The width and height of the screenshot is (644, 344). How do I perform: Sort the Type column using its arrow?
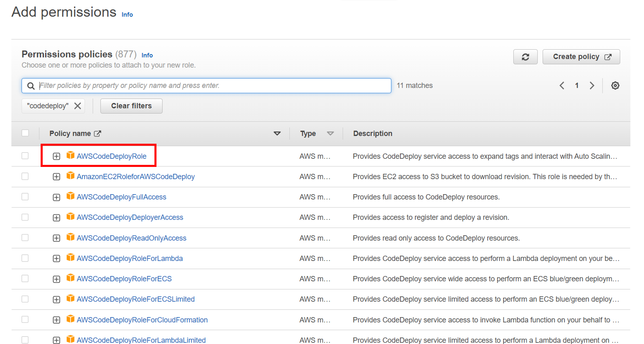330,134
